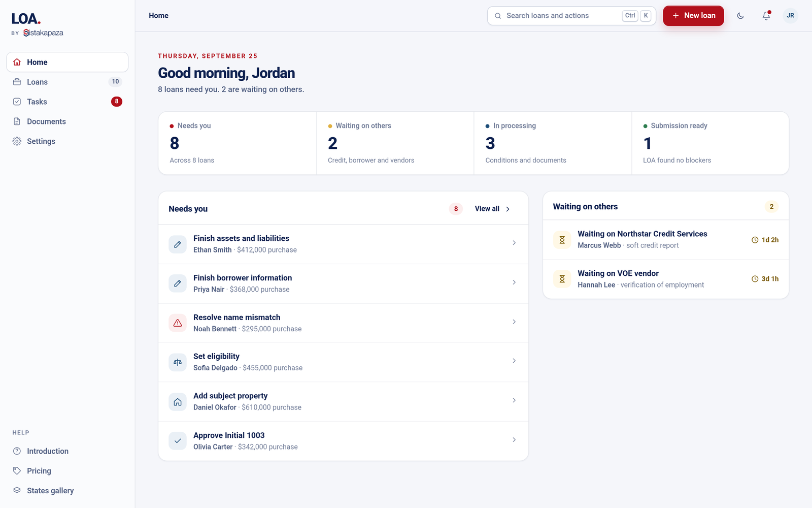Image resolution: width=812 pixels, height=508 pixels.
Task: Click the house icon for Add subject property
Action: coord(178,402)
